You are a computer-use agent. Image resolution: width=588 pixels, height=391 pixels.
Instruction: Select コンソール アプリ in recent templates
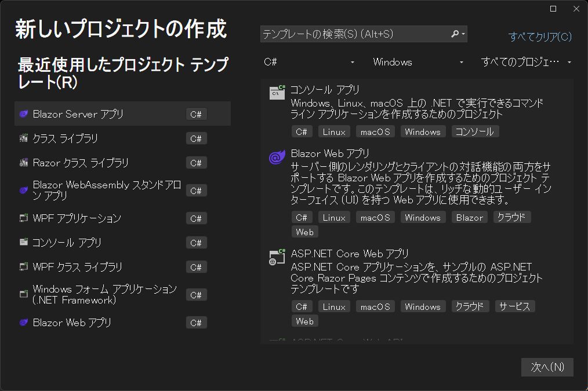pyautogui.click(x=122, y=242)
